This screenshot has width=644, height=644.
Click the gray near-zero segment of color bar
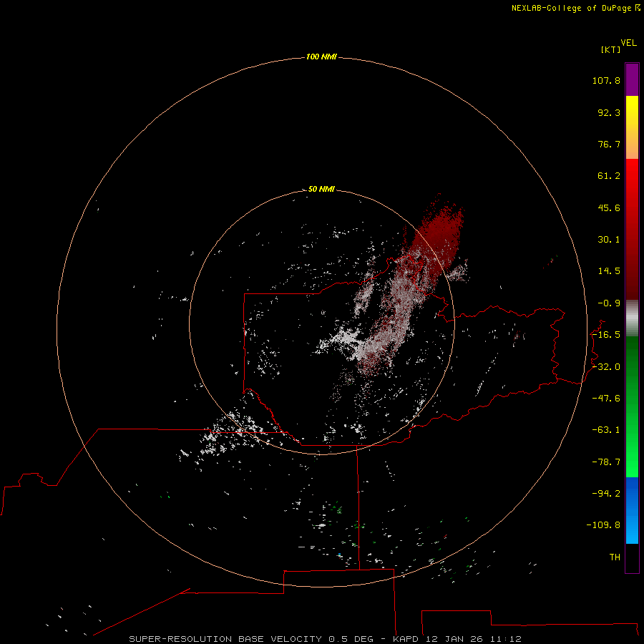(x=632, y=318)
